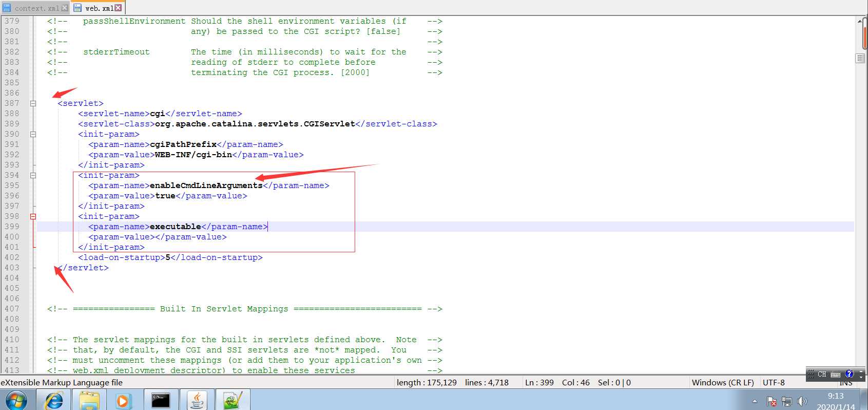Open the volume speaker tray icon
The image size is (868, 410).
802,401
